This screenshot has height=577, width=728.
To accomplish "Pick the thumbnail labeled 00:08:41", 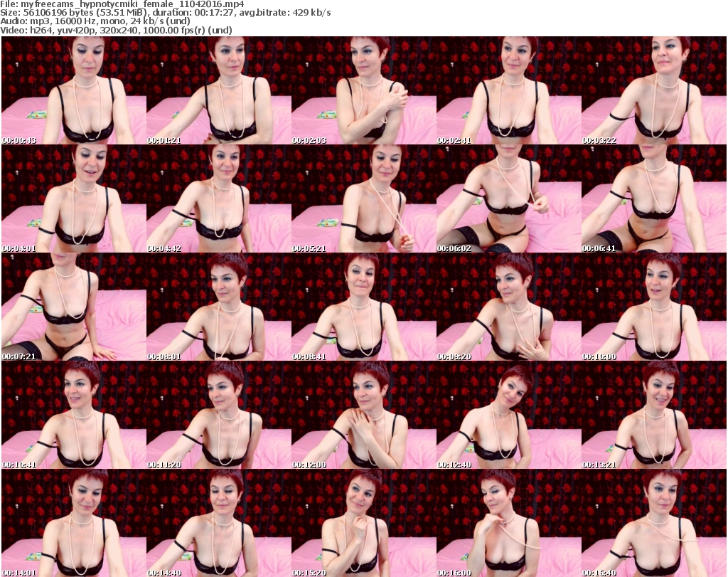I will tap(364, 307).
